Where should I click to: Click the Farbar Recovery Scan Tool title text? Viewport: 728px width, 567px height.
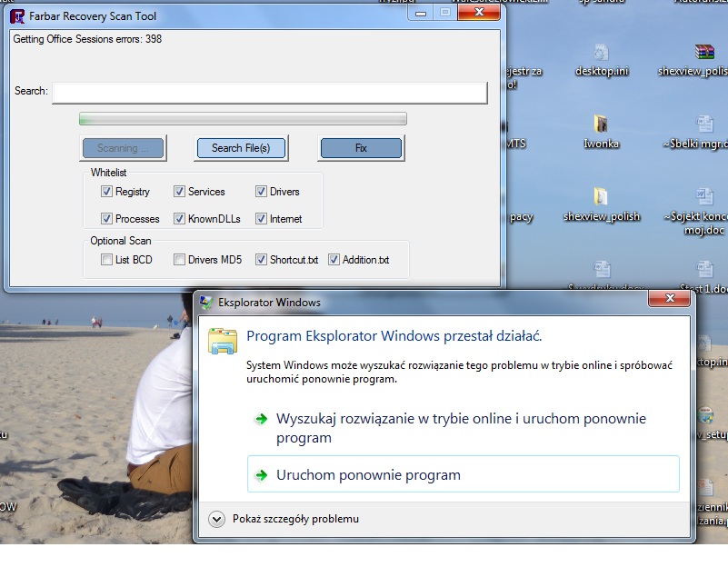coord(93,16)
